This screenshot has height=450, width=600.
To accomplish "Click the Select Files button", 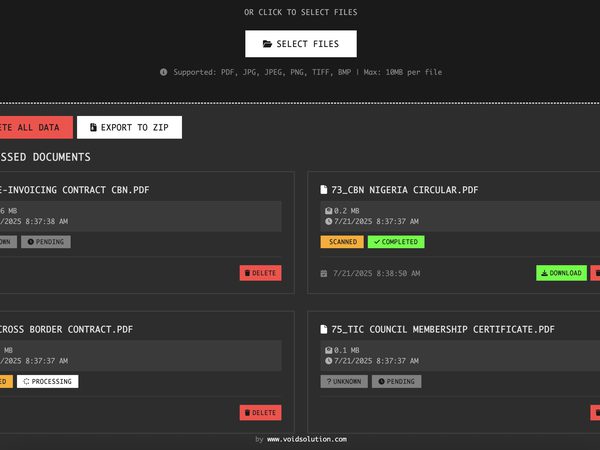I will coord(301,44).
